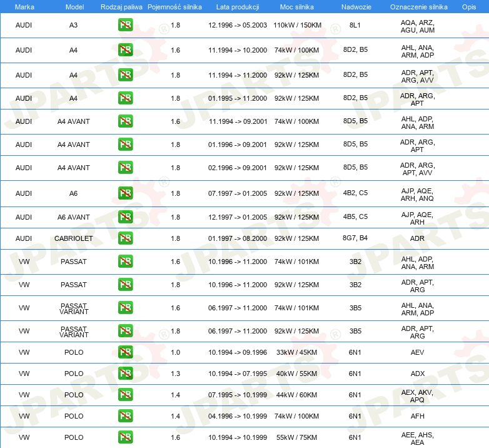Select engine code AFH
The width and height of the screenshot is (489, 448).
coord(418,416)
